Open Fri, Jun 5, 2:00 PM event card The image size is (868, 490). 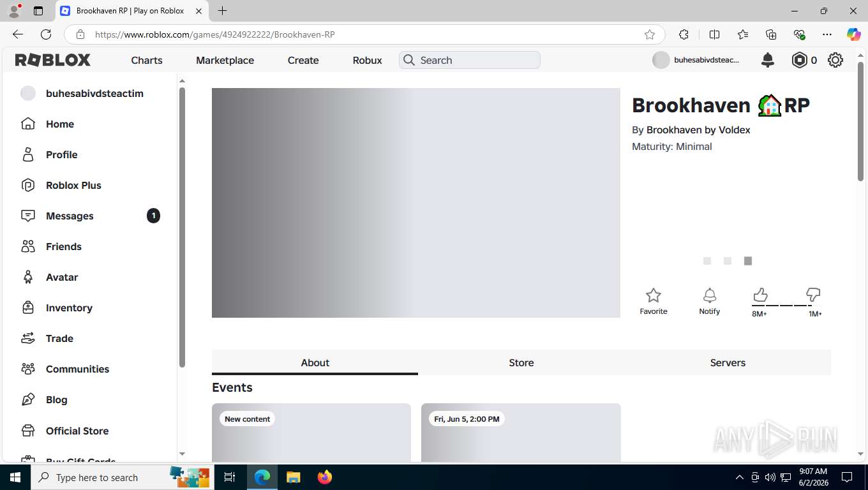[521, 433]
